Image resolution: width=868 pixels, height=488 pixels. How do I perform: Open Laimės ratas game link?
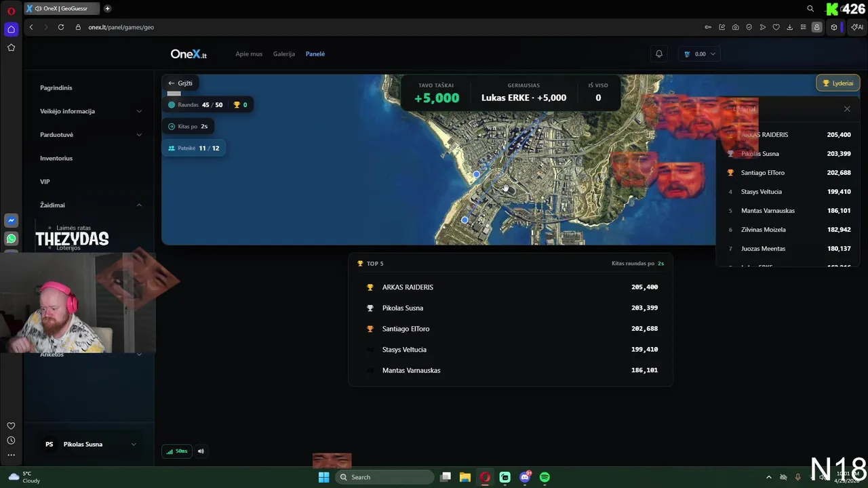[x=73, y=228]
